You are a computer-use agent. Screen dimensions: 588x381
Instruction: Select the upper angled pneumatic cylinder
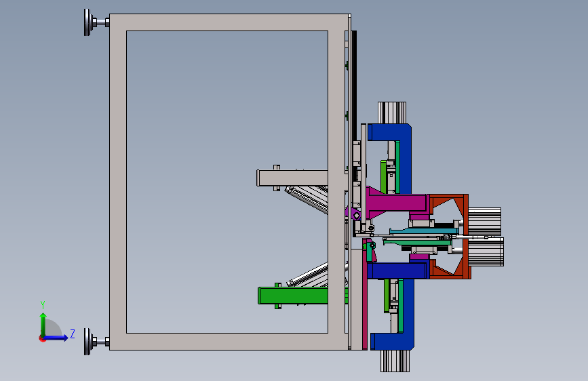[307, 199]
